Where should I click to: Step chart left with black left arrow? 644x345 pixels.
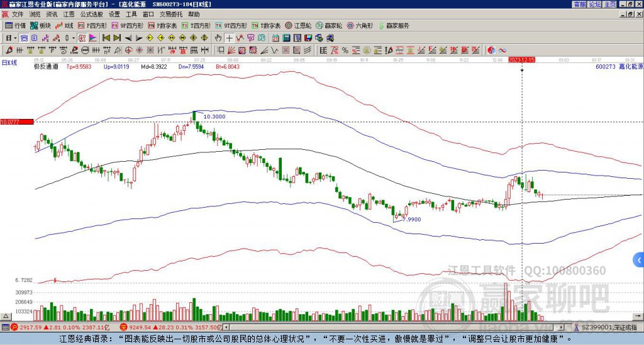pyautogui.click(x=128, y=38)
